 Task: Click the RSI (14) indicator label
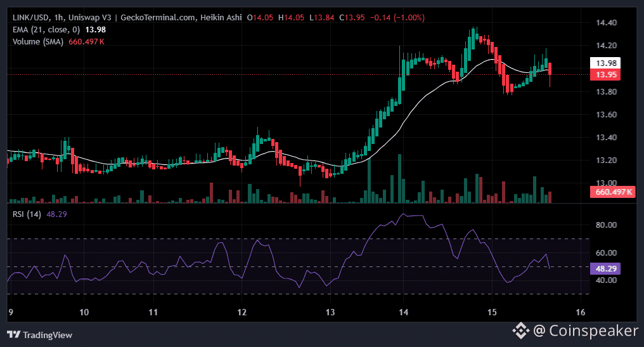[x=27, y=214]
